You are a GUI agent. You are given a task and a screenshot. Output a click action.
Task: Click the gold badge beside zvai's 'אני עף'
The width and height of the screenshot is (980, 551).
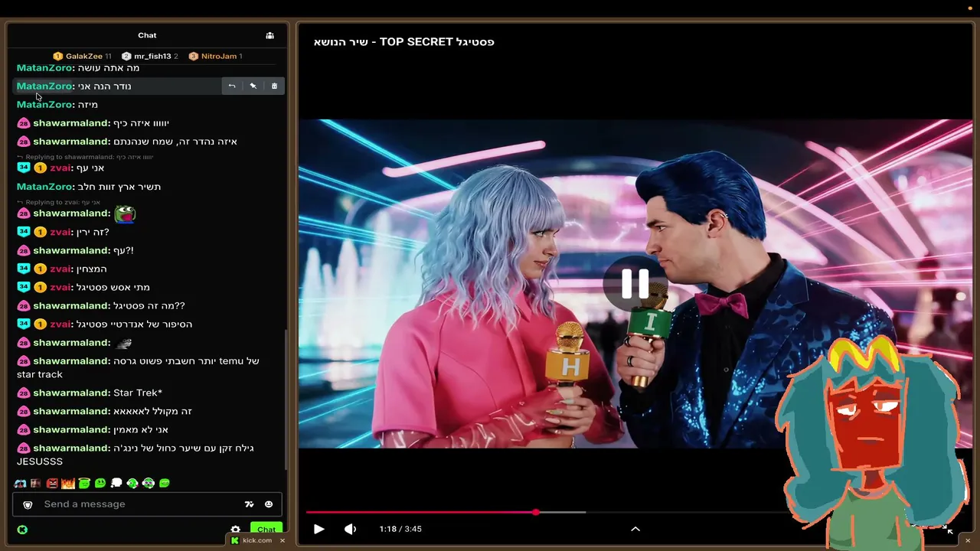pos(40,168)
